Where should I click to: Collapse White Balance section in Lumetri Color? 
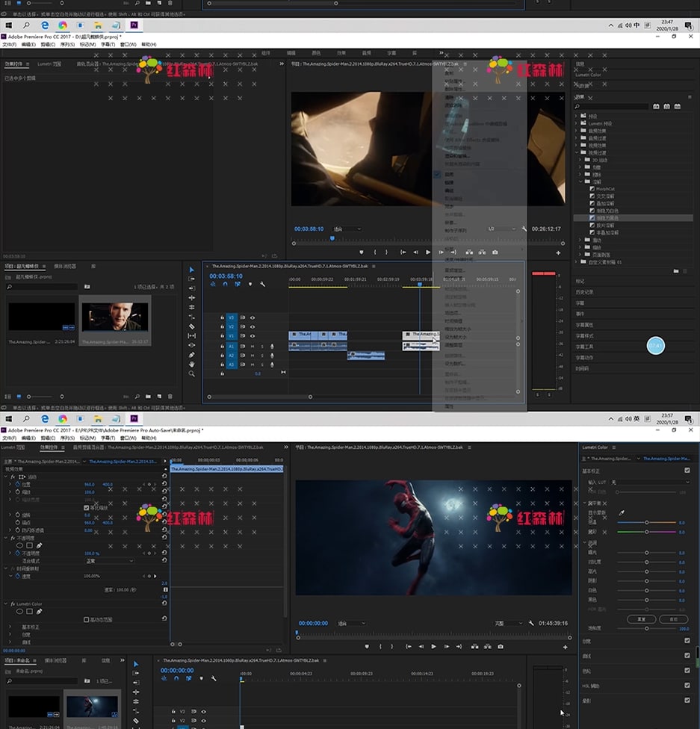coord(585,503)
